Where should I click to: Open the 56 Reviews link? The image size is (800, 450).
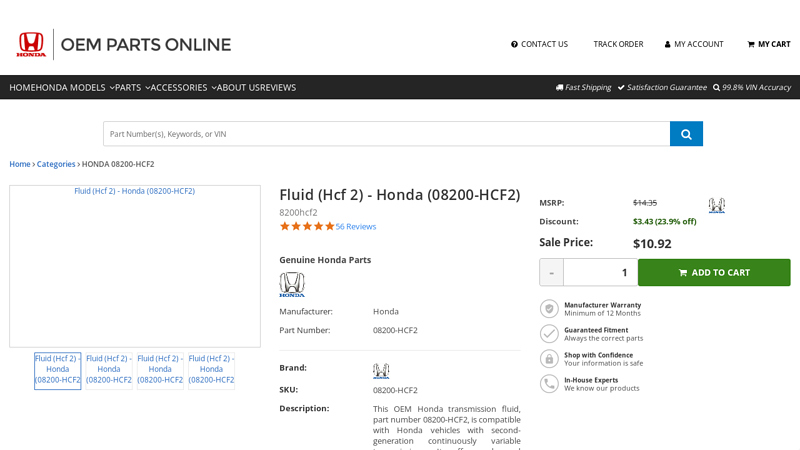[x=356, y=226]
